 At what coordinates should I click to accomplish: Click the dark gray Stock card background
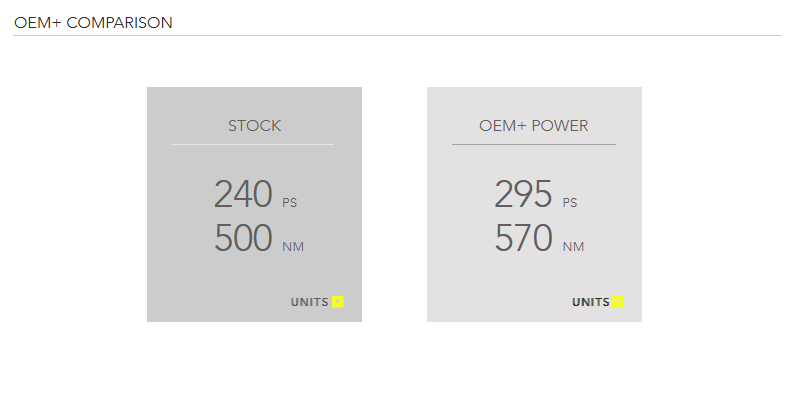254,275
